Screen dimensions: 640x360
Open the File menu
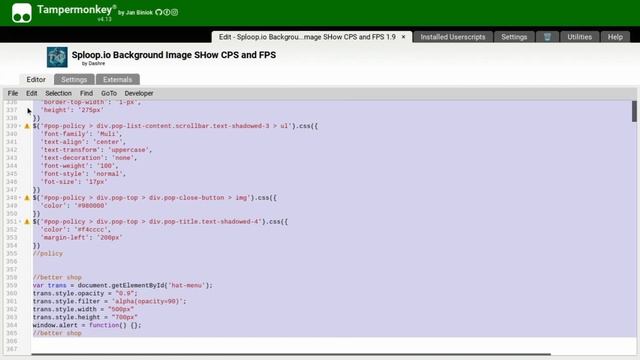[13, 93]
